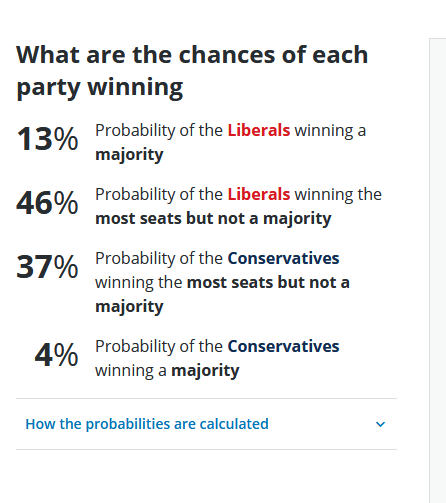The width and height of the screenshot is (446, 503).
Task: Click 'Probability of the' text in 13% row
Action: [159, 130]
